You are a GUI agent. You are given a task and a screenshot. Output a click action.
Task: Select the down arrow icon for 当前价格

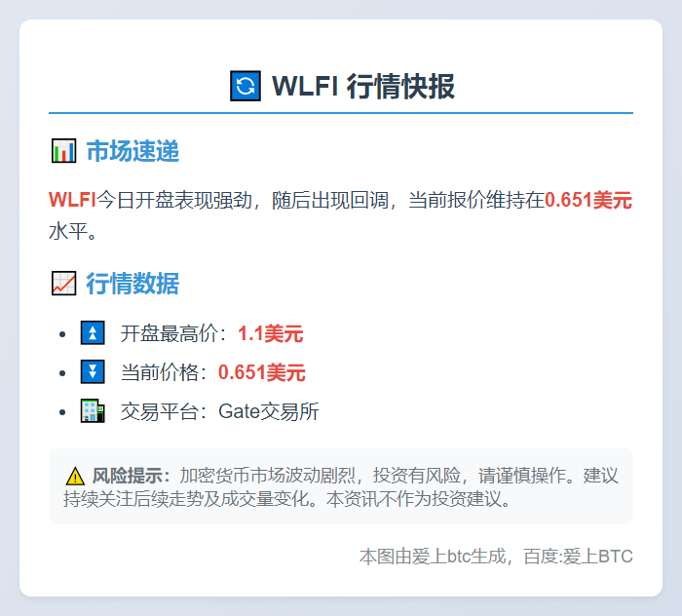pos(93,372)
